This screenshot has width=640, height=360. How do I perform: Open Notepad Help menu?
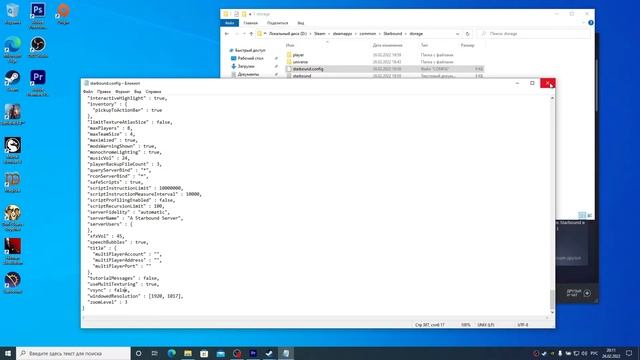[x=153, y=92]
